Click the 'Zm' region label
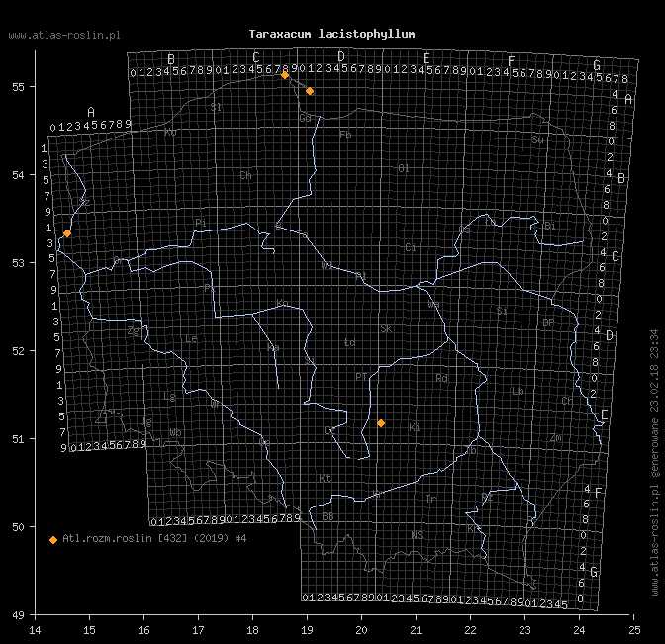The width and height of the screenshot is (665, 644). point(556,438)
